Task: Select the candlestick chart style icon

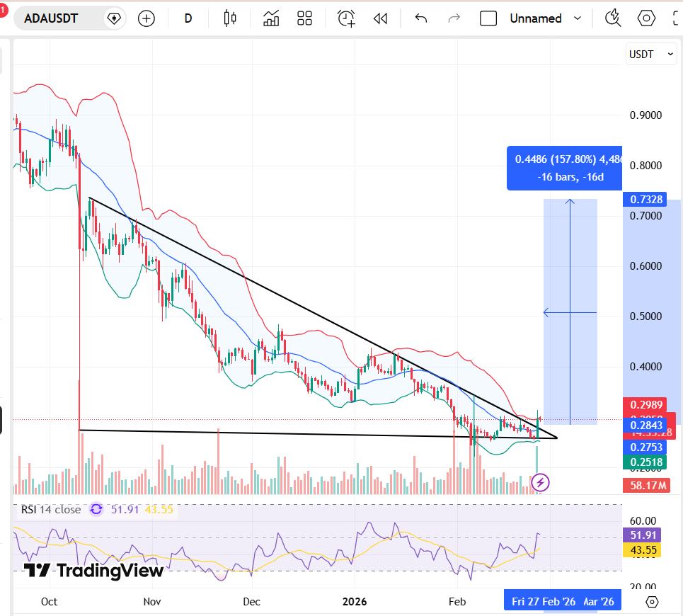Action: pos(229,18)
